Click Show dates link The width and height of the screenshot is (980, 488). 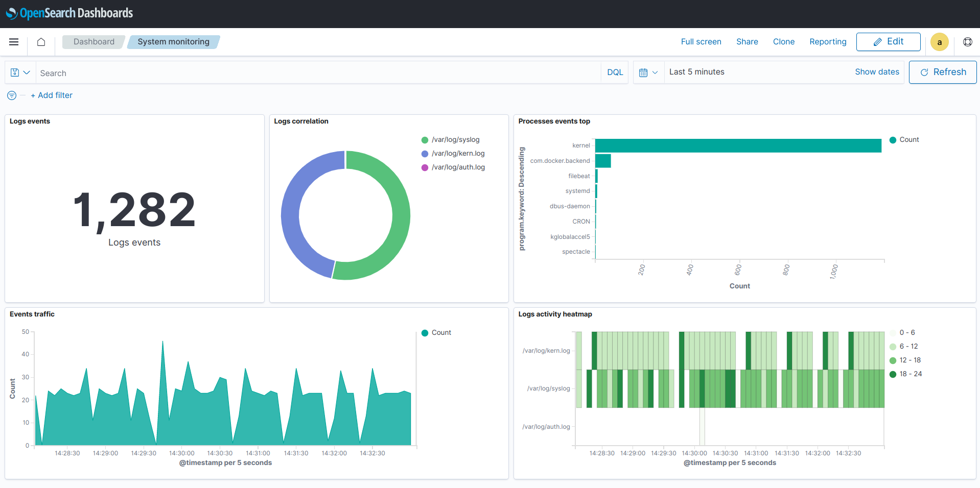tap(877, 72)
